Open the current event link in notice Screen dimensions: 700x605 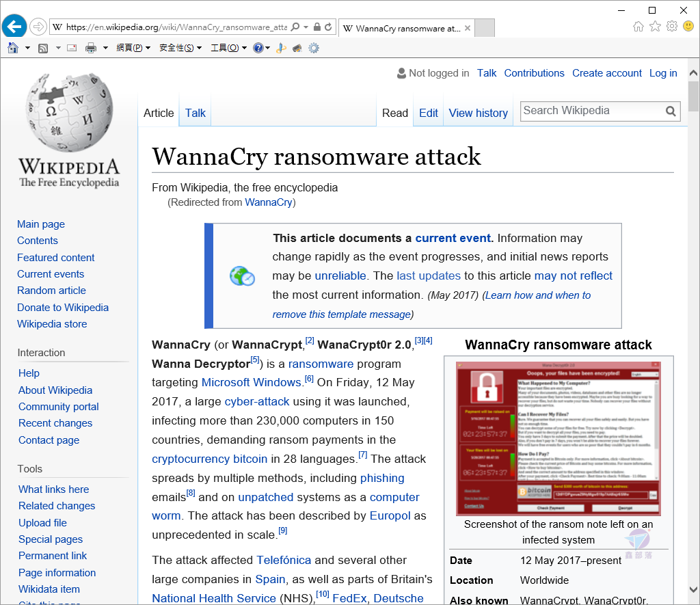(453, 238)
